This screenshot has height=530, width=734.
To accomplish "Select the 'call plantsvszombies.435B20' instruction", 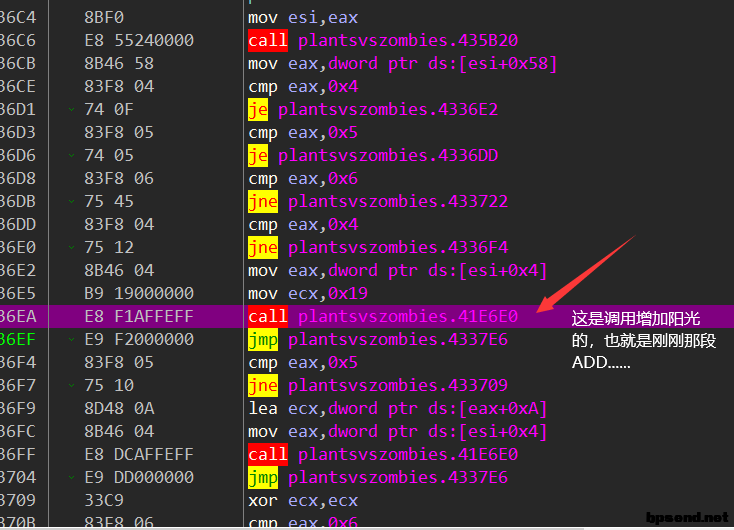I will point(383,41).
